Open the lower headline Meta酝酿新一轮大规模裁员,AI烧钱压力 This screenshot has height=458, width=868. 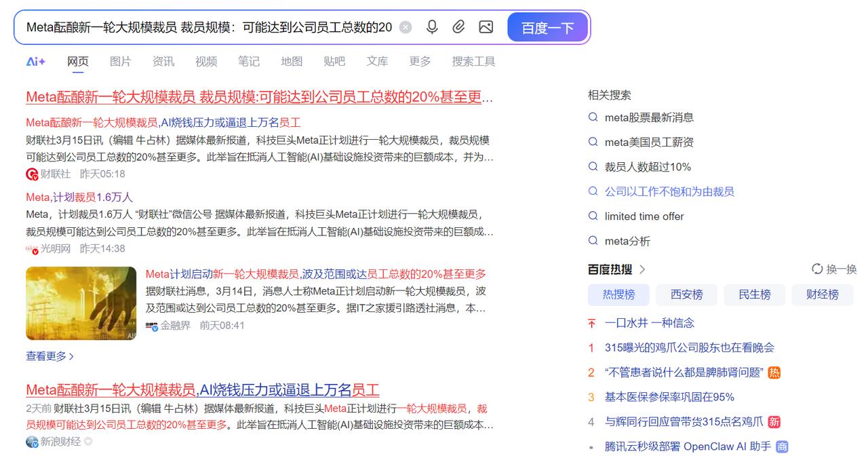[x=203, y=390]
